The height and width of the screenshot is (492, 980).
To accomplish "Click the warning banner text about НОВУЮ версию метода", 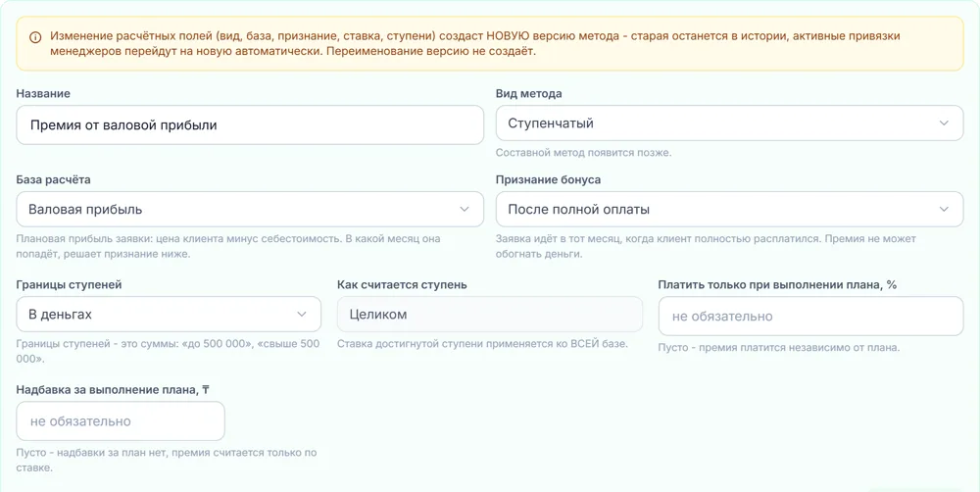I will coord(475,44).
